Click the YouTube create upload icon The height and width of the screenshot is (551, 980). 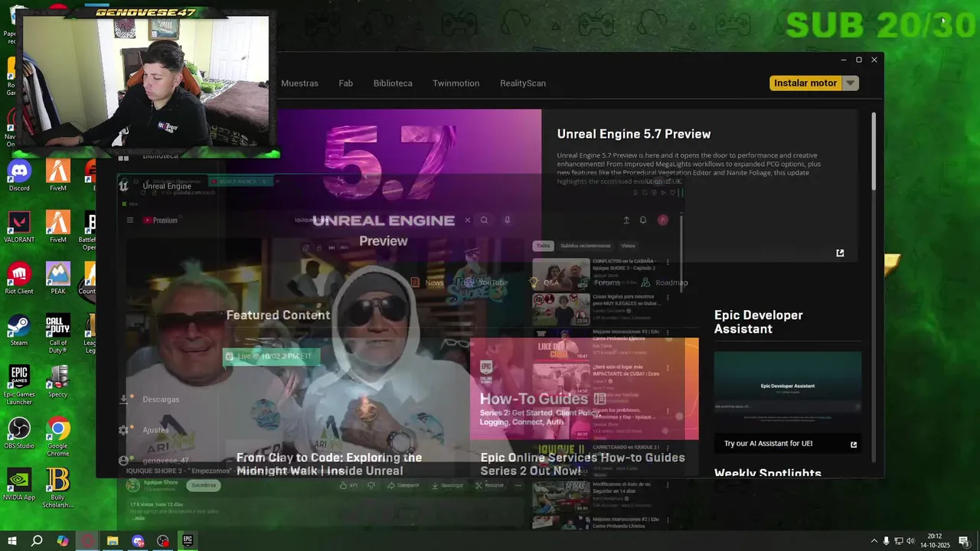pyautogui.click(x=626, y=220)
